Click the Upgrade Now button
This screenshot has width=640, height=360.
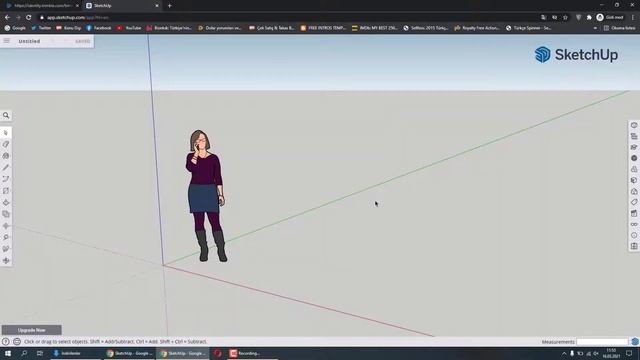[31, 330]
